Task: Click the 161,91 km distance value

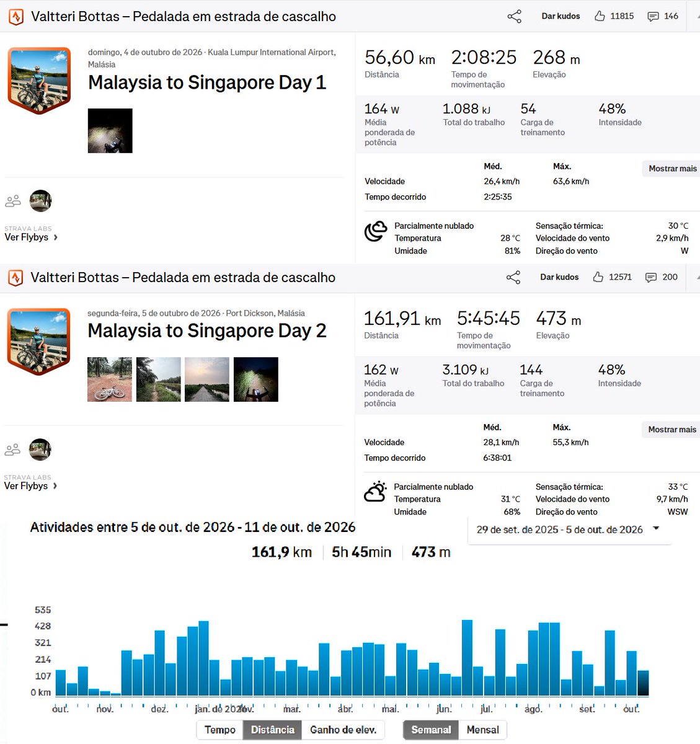Action: [x=402, y=319]
